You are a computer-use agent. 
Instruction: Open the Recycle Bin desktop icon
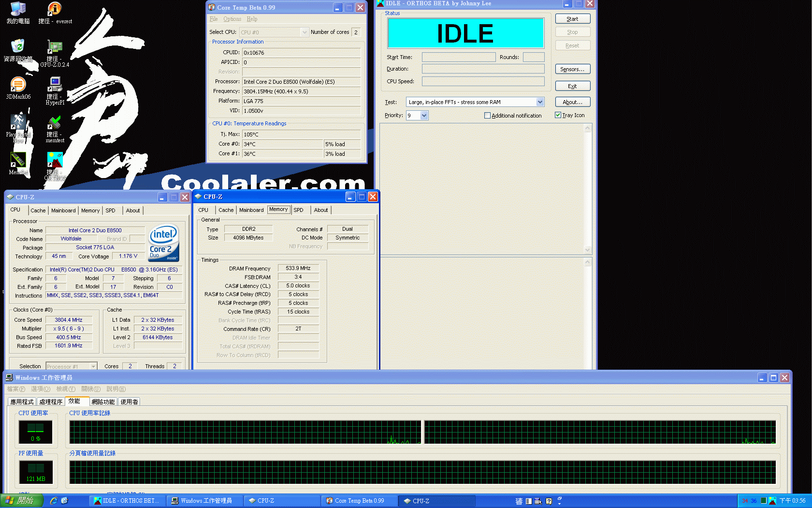(x=18, y=46)
